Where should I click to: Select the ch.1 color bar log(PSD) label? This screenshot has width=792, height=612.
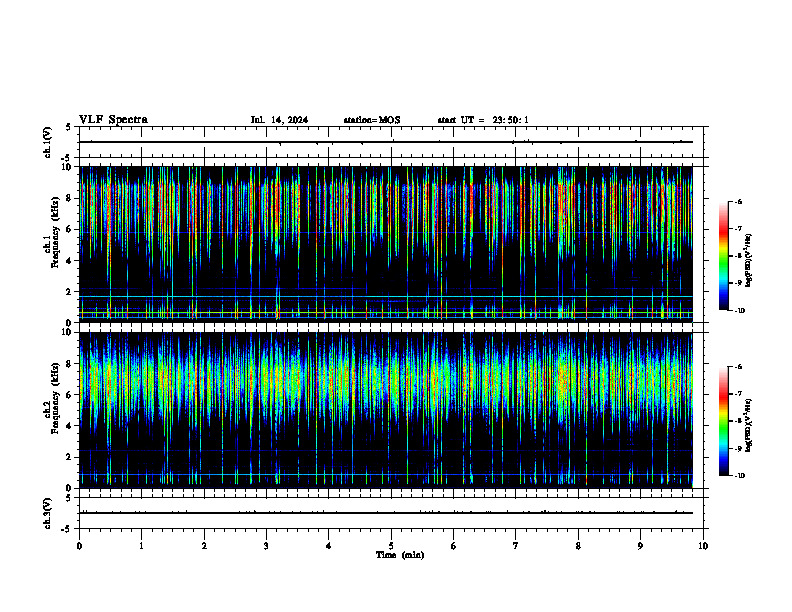(x=749, y=261)
